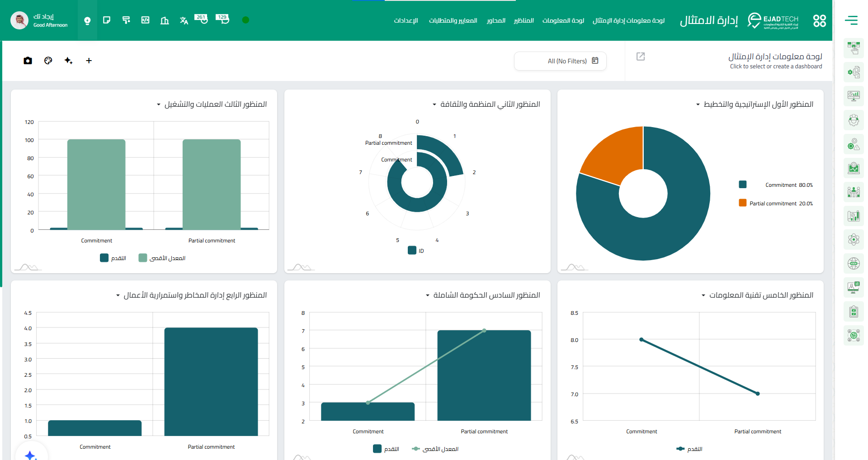Open the المناظير menu
The height and width of the screenshot is (460, 868).
click(x=524, y=20)
